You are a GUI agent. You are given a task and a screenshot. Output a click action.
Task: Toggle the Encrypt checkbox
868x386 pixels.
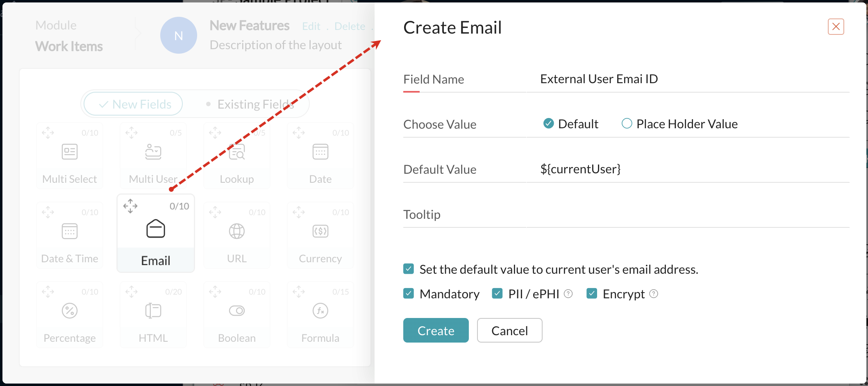[x=592, y=293]
